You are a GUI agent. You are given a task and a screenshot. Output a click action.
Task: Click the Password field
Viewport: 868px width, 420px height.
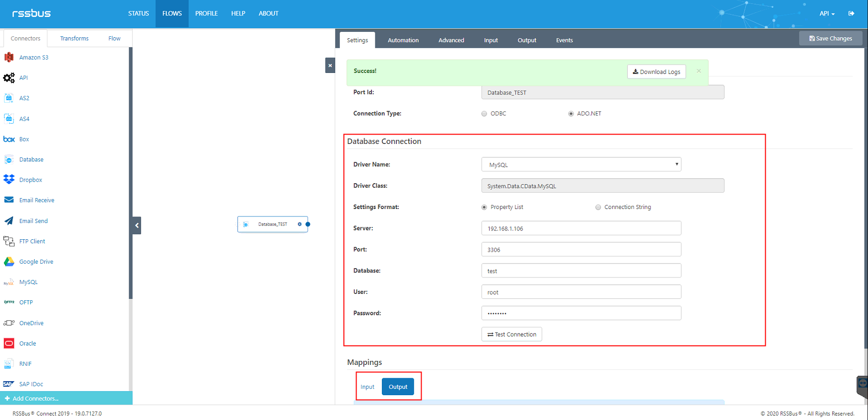(x=581, y=313)
